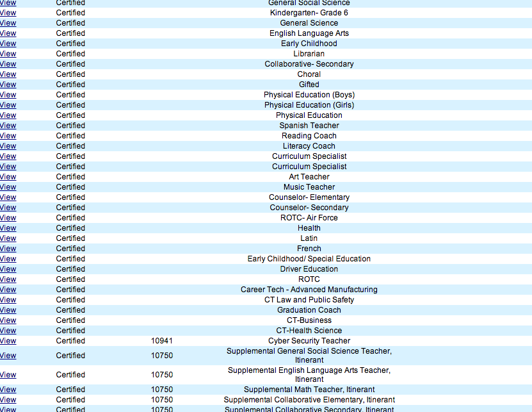Open View link for Kindergarten- Grade 6

click(8, 13)
